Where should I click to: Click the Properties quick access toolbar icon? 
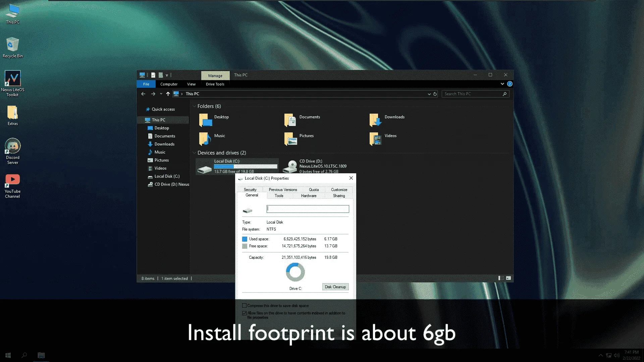coord(153,75)
